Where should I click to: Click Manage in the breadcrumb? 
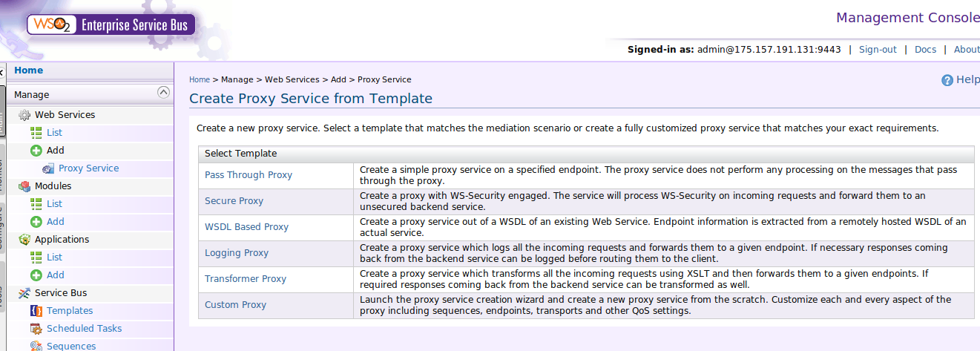pos(237,79)
